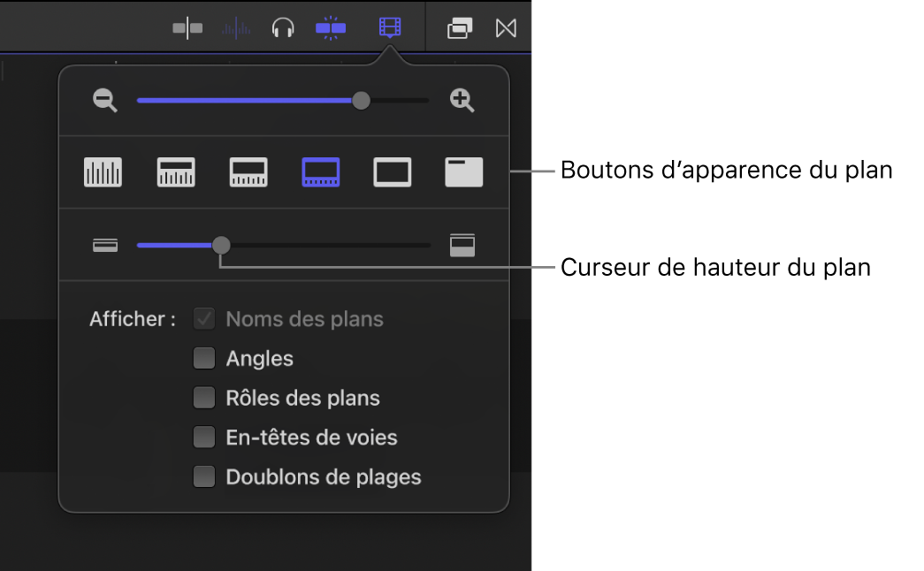
Task: Enable En-têtes de voies
Action: [203, 438]
